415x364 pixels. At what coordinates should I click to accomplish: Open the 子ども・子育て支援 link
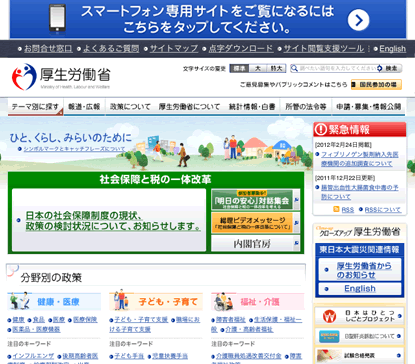tap(141, 320)
